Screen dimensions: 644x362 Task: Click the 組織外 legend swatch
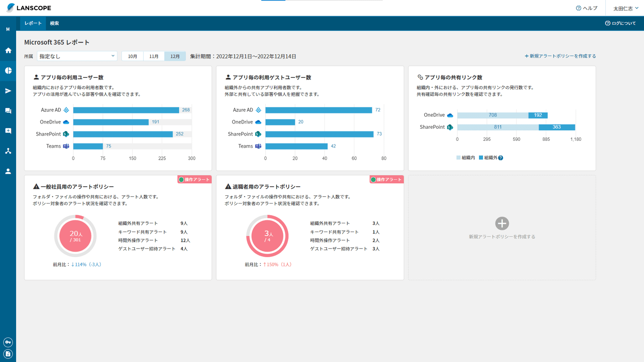point(481,158)
